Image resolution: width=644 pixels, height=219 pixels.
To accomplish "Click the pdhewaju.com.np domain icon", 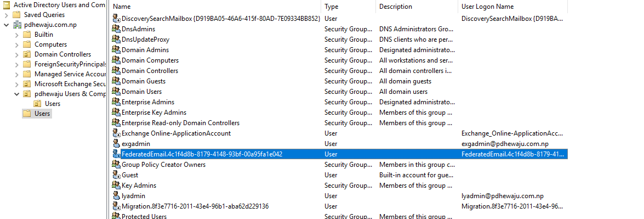I will click(16, 25).
